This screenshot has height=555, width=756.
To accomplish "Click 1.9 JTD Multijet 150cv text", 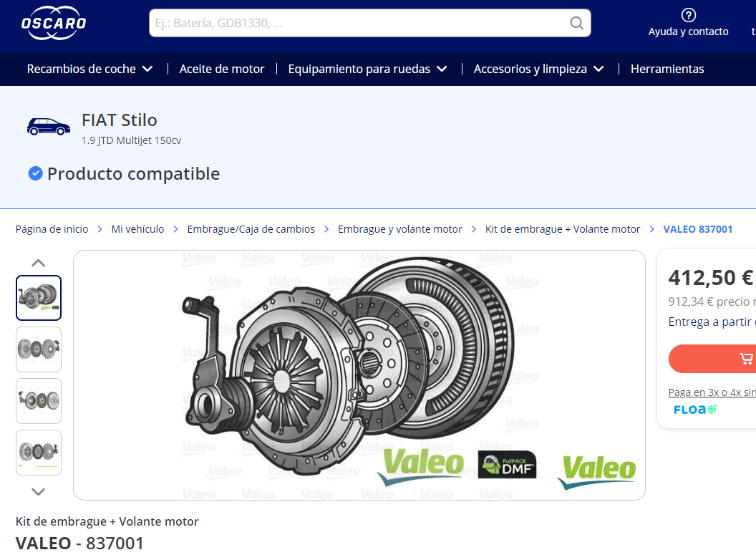I will tap(131, 140).
